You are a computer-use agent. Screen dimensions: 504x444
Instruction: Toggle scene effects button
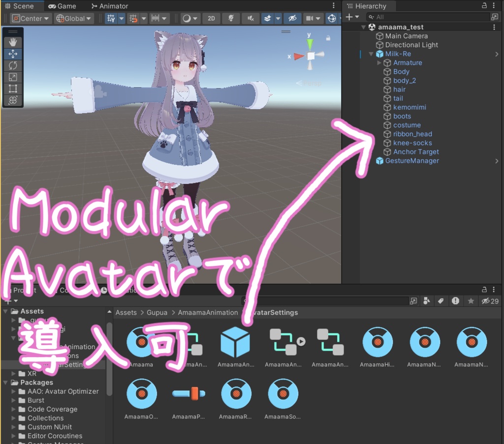[267, 18]
